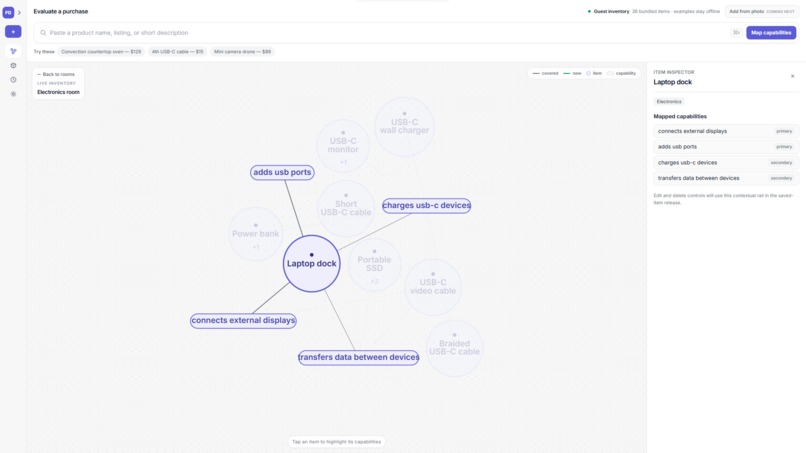Select the adds usb ports capability node
This screenshot has height=453, width=806.
282,172
